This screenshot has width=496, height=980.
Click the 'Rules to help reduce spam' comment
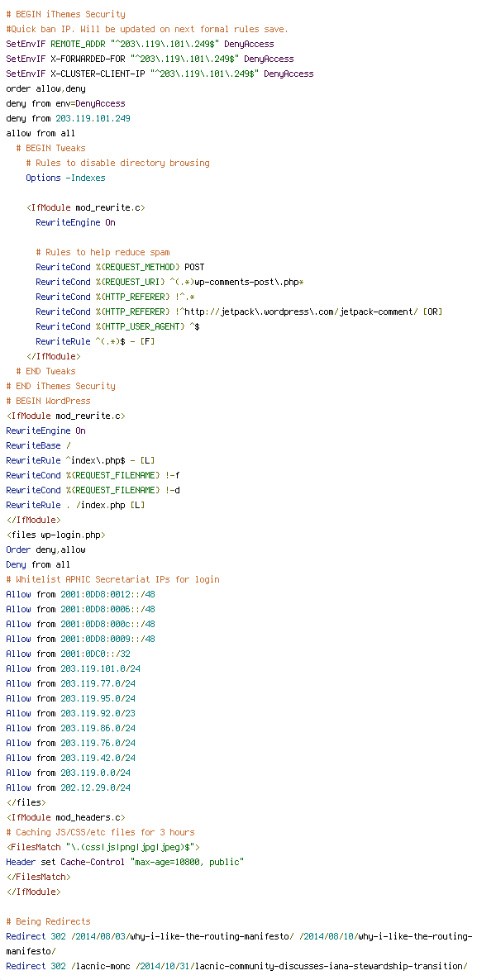coord(103,253)
